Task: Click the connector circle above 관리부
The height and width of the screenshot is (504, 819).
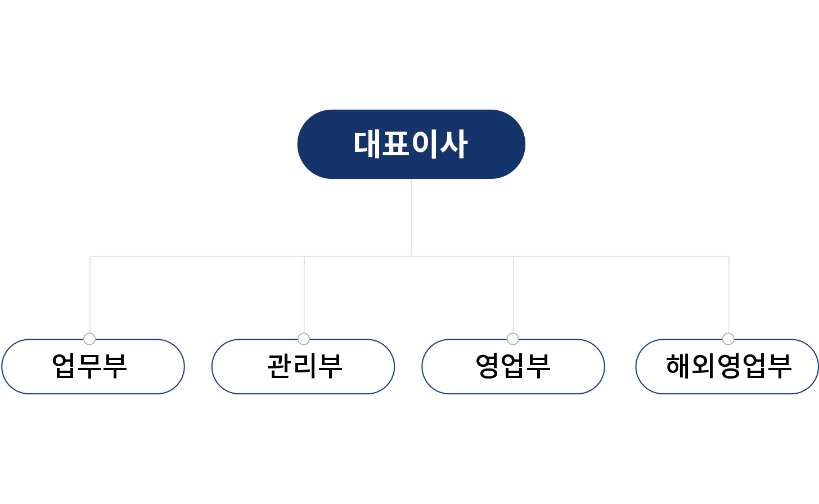Action: click(304, 339)
